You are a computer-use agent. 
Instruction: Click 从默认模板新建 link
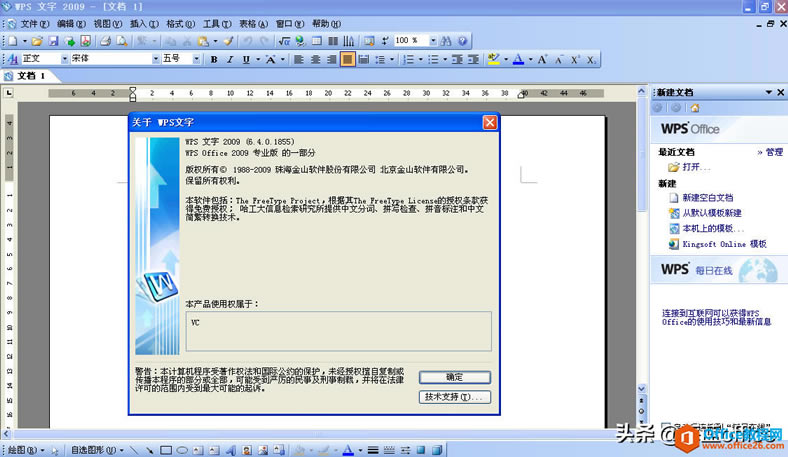(712, 213)
